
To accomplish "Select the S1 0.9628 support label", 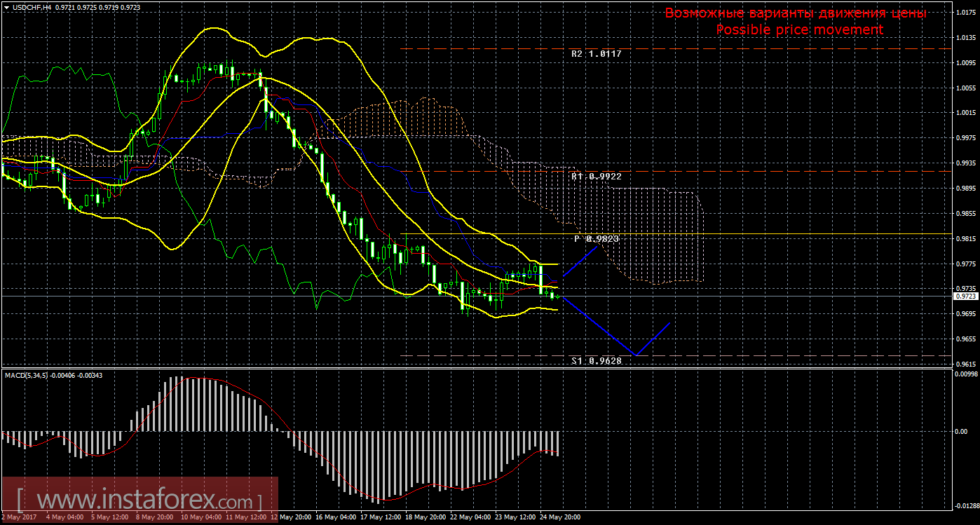I will [x=596, y=361].
